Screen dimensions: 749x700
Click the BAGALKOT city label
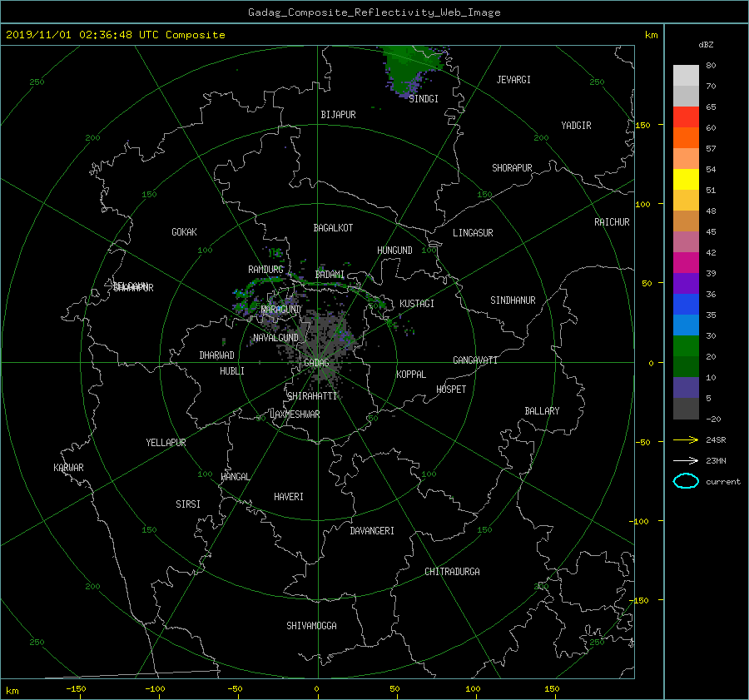(x=333, y=228)
